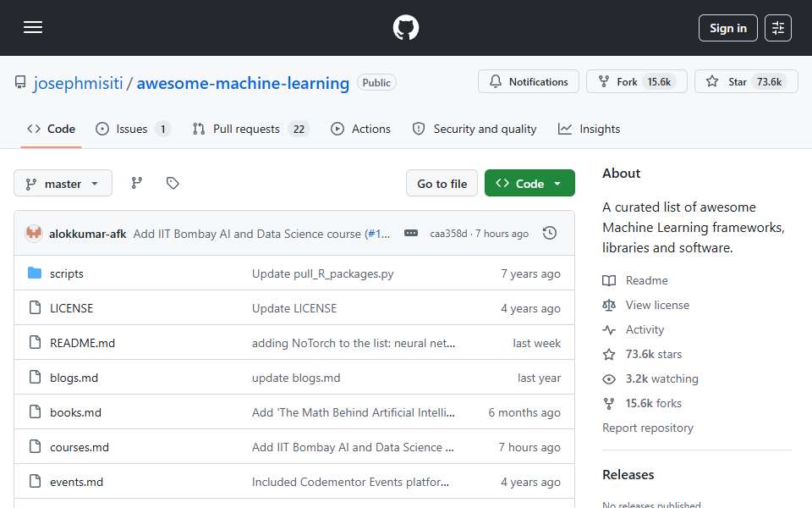Open 'Update LICENSE' commit message
812x508 pixels.
tap(294, 308)
